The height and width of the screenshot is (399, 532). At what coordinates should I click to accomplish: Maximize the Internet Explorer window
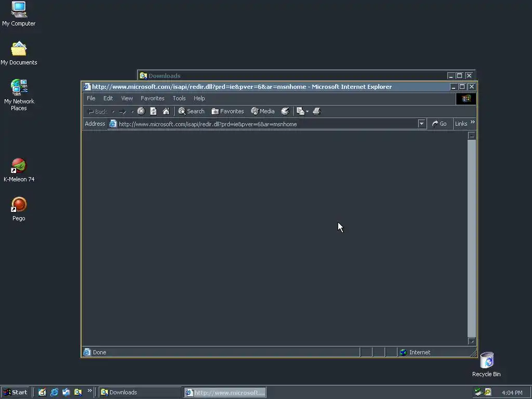click(462, 87)
